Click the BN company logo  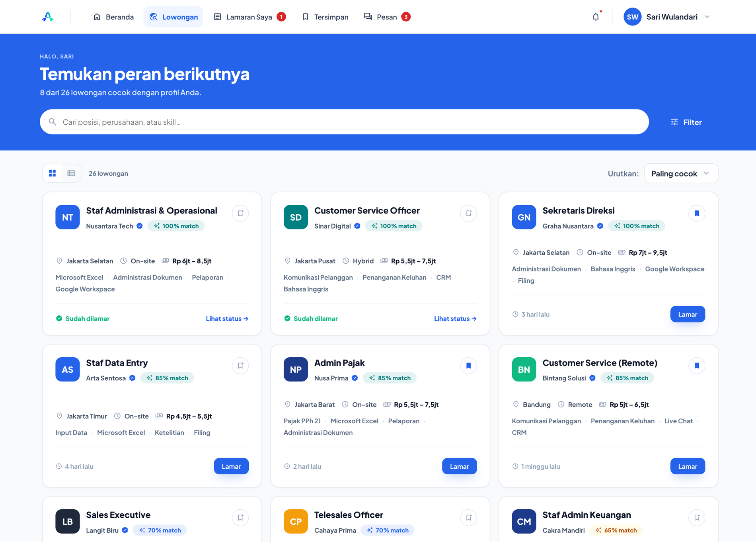pyautogui.click(x=524, y=370)
